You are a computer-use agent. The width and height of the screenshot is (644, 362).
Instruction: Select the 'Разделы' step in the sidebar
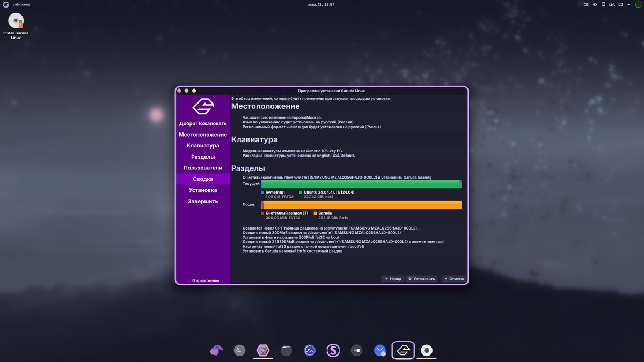coord(203,157)
